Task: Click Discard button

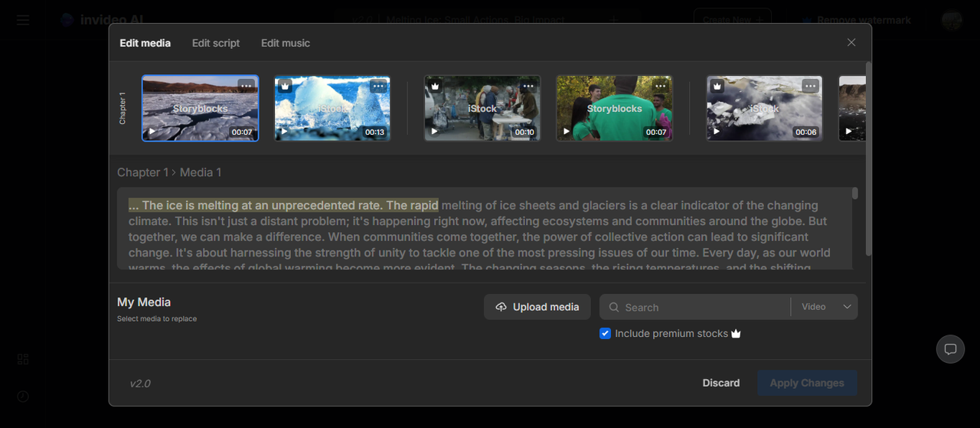Action: [x=721, y=383]
